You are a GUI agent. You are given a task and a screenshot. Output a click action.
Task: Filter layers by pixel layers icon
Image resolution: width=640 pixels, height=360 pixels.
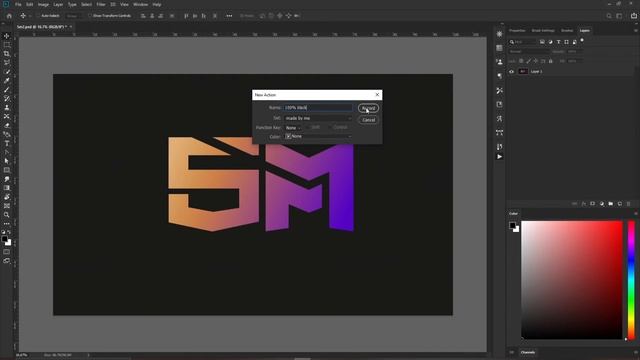tap(542, 42)
